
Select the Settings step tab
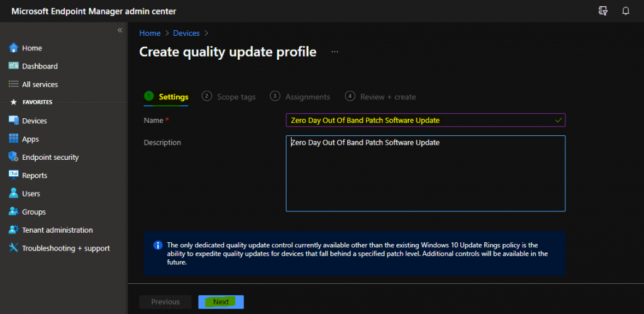point(166,97)
